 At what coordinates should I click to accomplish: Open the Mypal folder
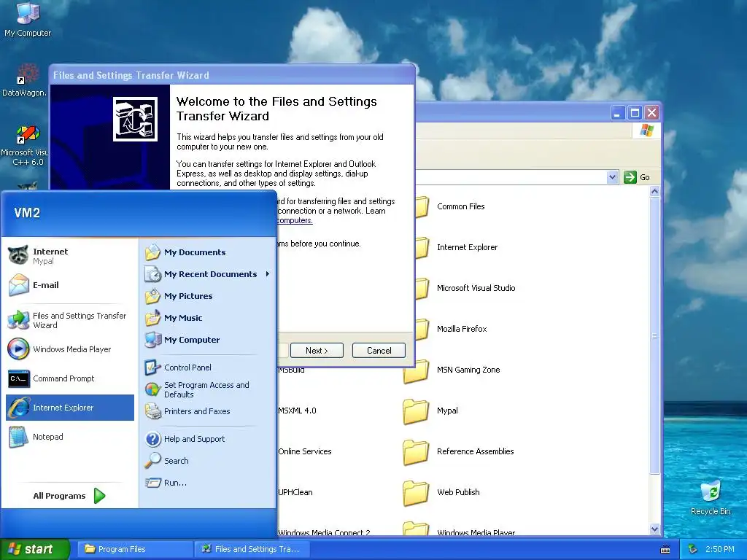[x=430, y=411]
